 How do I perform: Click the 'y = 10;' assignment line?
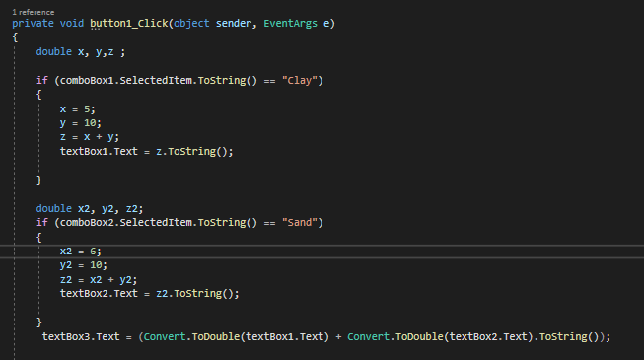81,123
